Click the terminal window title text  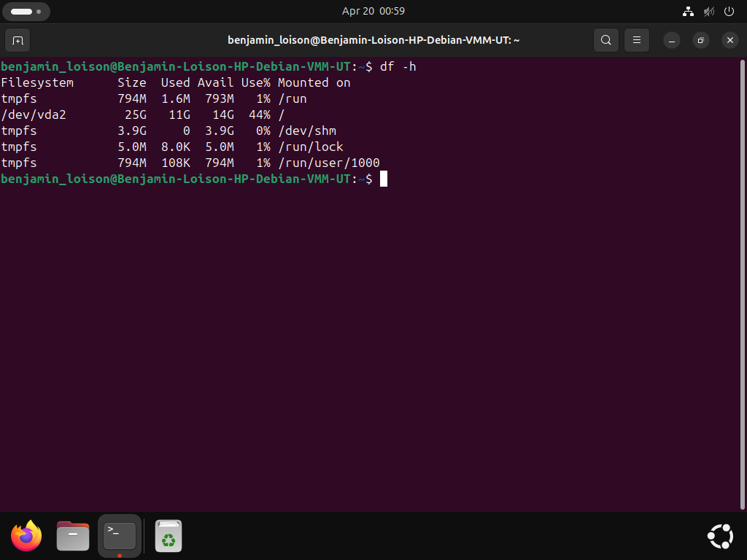click(x=373, y=40)
